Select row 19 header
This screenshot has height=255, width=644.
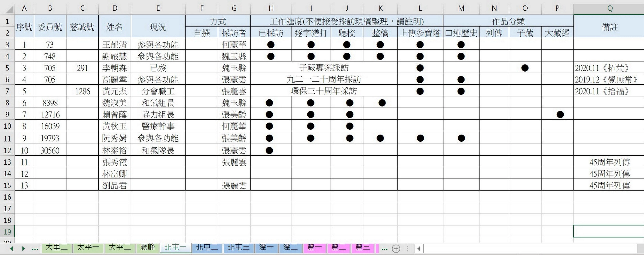click(7, 232)
